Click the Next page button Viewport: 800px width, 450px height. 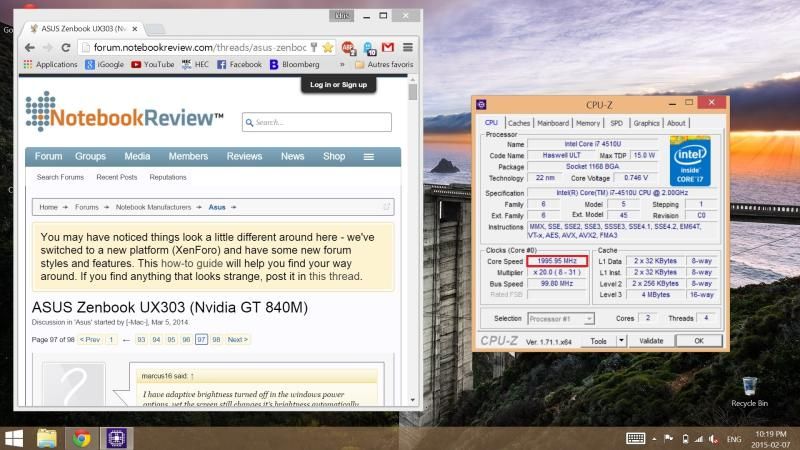238,339
